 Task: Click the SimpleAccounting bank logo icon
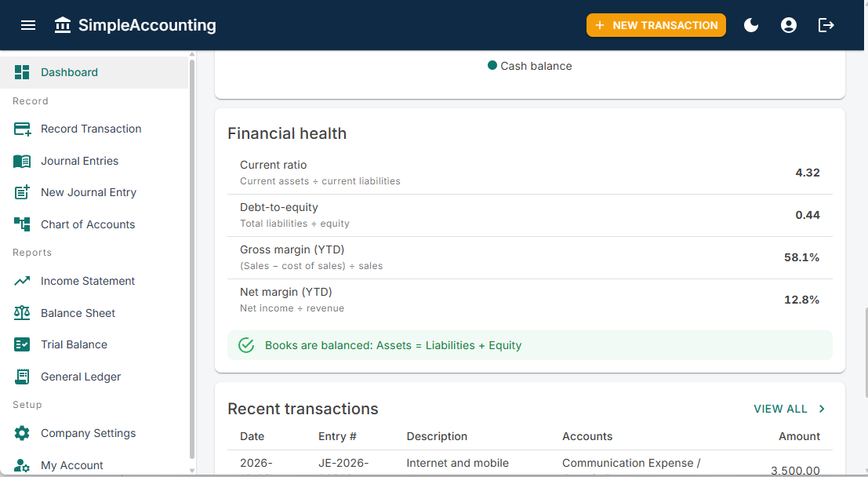pos(63,25)
